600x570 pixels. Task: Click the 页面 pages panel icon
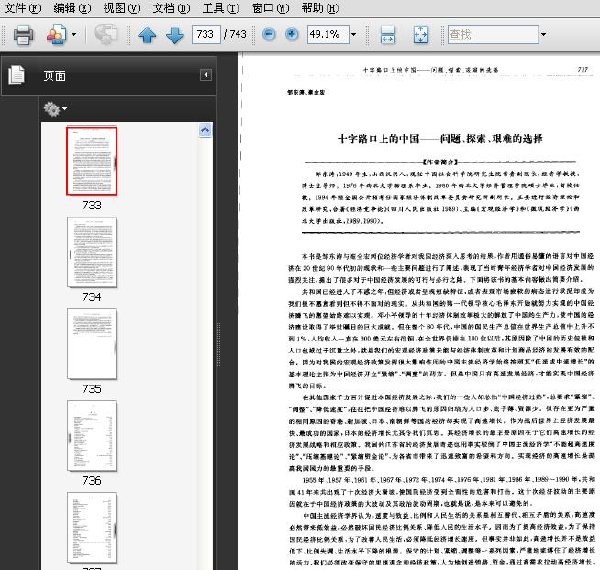16,75
